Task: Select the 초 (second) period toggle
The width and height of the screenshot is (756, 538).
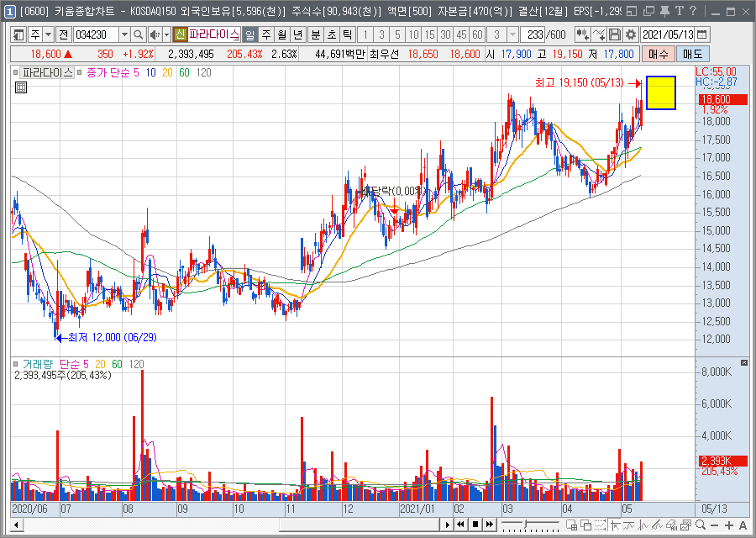Action: (x=332, y=34)
